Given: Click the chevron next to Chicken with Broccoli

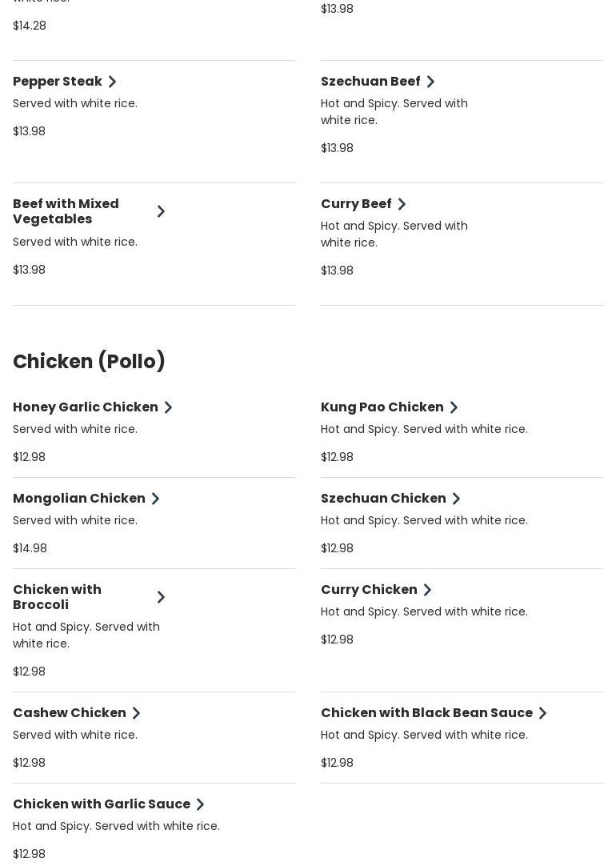Looking at the screenshot, I should 161,597.
